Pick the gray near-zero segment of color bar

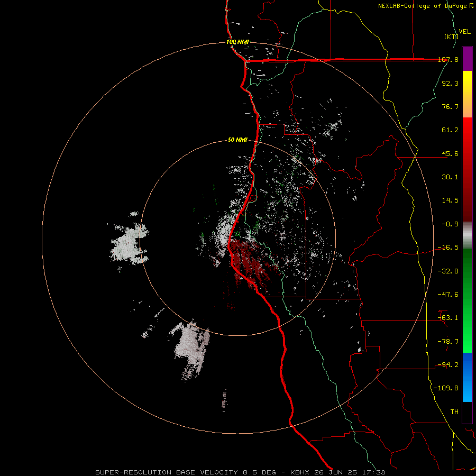tap(467, 235)
